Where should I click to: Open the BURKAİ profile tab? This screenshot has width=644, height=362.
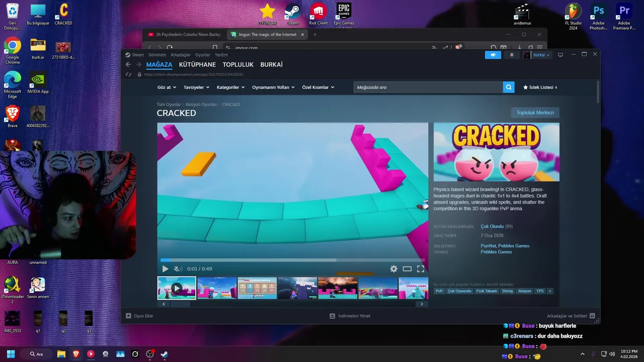pos(271,65)
